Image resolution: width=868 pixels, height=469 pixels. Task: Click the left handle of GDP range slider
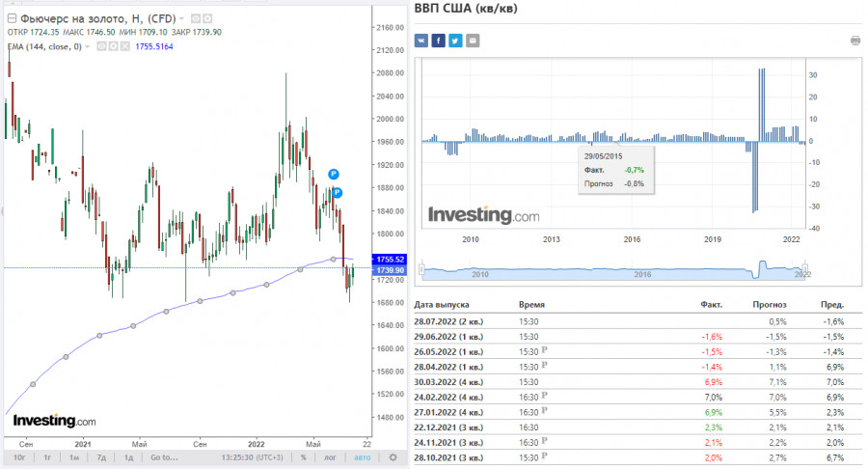coord(420,268)
